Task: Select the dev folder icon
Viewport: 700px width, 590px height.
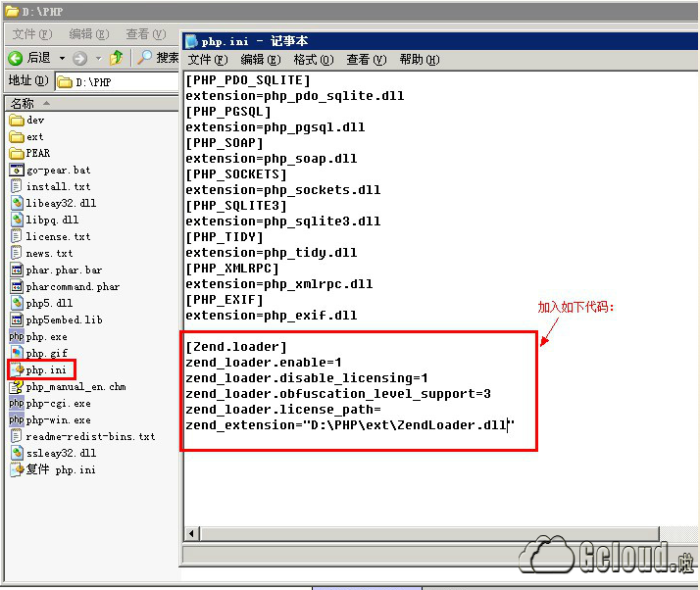Action: 17,120
